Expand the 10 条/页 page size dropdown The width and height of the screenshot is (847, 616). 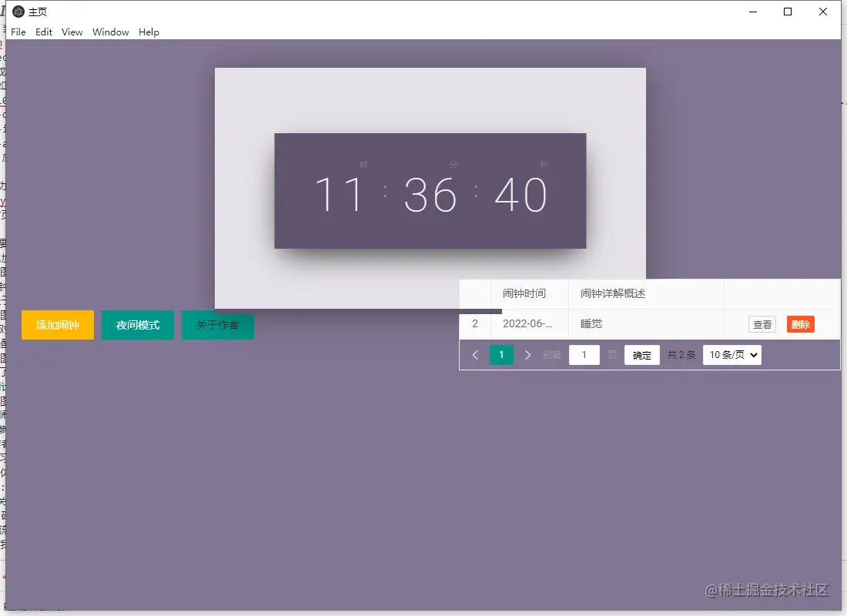tap(732, 355)
